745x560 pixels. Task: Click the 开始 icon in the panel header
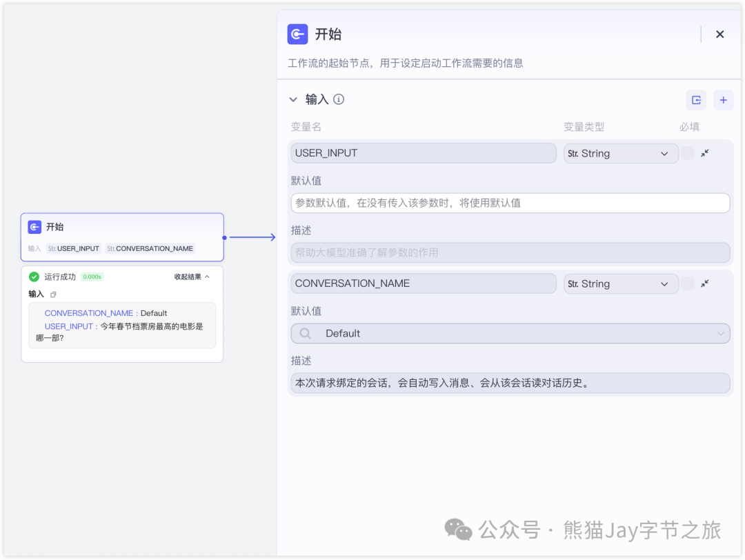click(297, 34)
